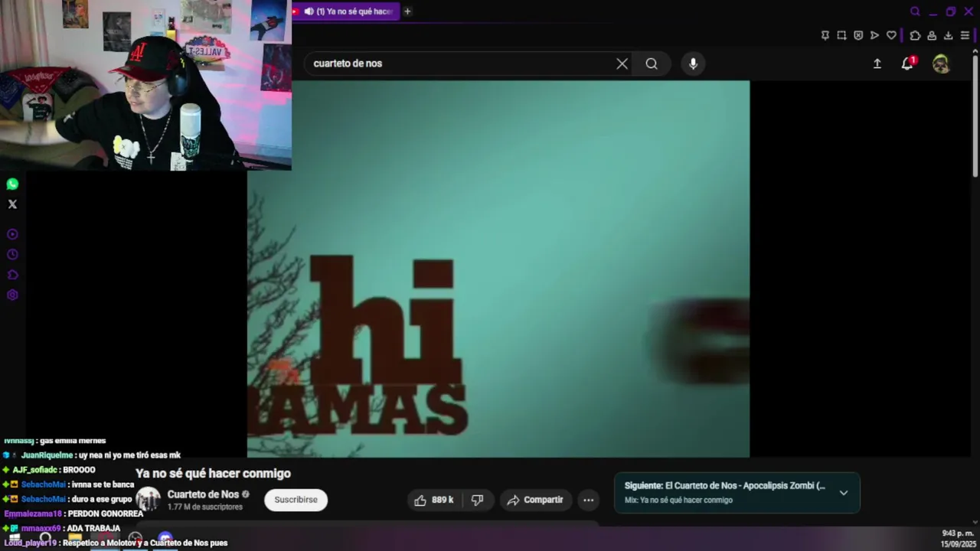Open the ad blocker shield icon
The width and height of the screenshot is (980, 551).
[x=858, y=35]
